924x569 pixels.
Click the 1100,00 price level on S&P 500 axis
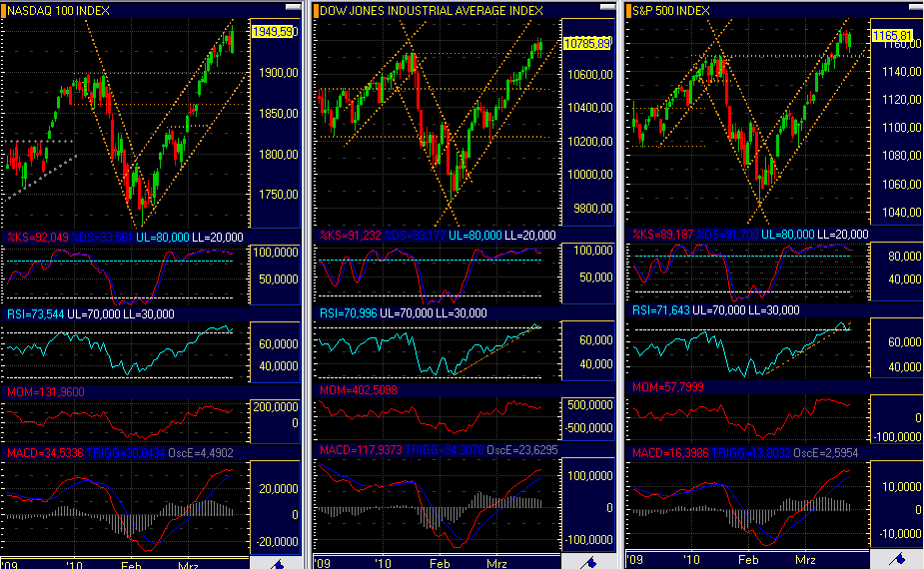click(901, 127)
